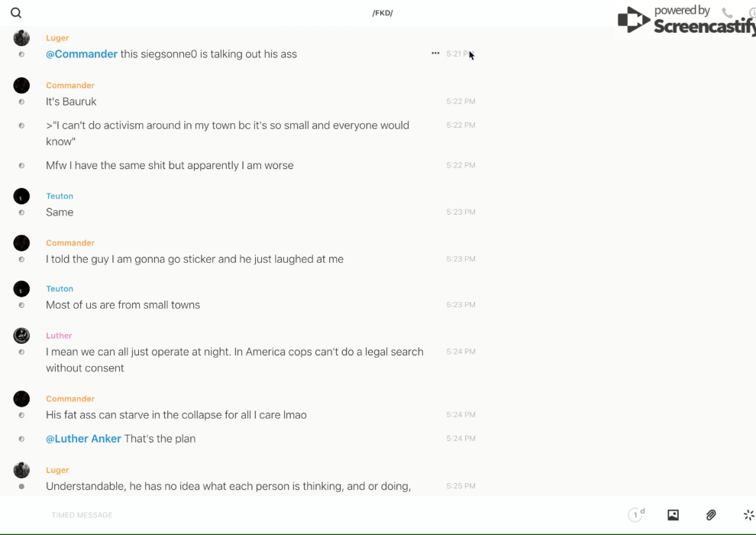
Task: Open the image upload icon
Action: 673,515
